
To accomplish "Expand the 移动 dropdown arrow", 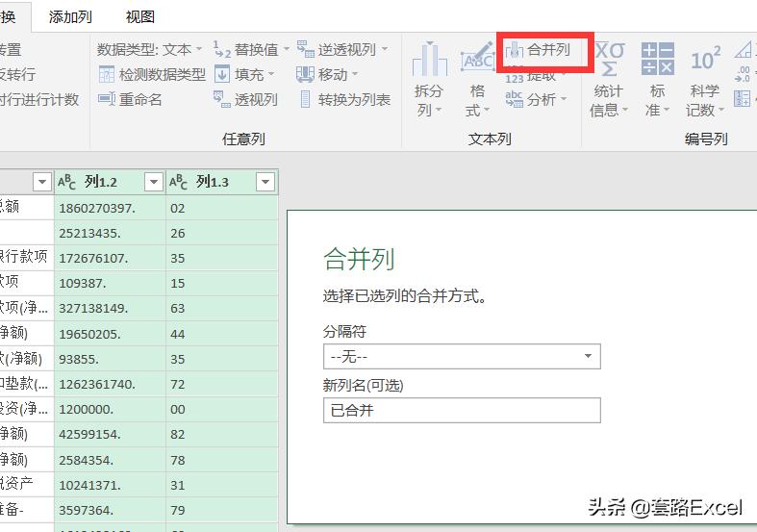I will 355,74.
